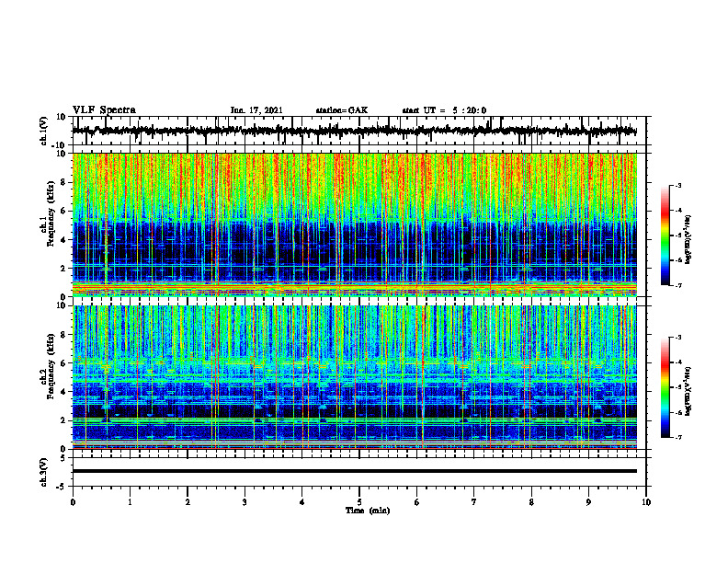Click the "2" kHz tick of ch.2 spectrogram
Image resolution: width=728 pixels, height=563 pixels.
pyautogui.click(x=64, y=420)
